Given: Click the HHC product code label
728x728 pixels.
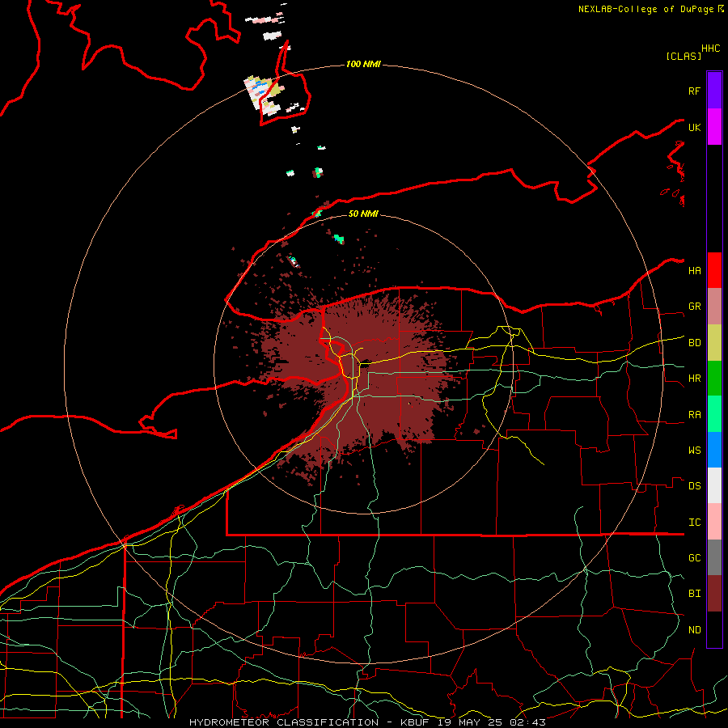Looking at the screenshot, I should [x=710, y=49].
